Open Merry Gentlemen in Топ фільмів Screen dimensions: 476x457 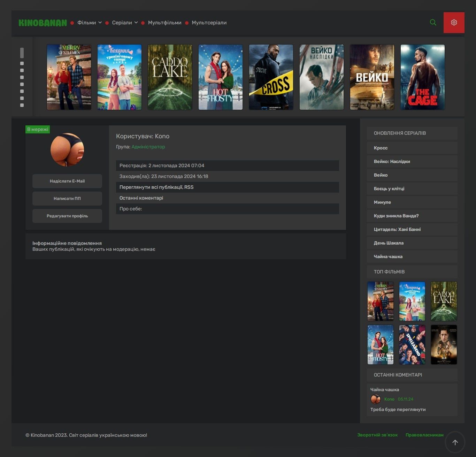tap(381, 301)
